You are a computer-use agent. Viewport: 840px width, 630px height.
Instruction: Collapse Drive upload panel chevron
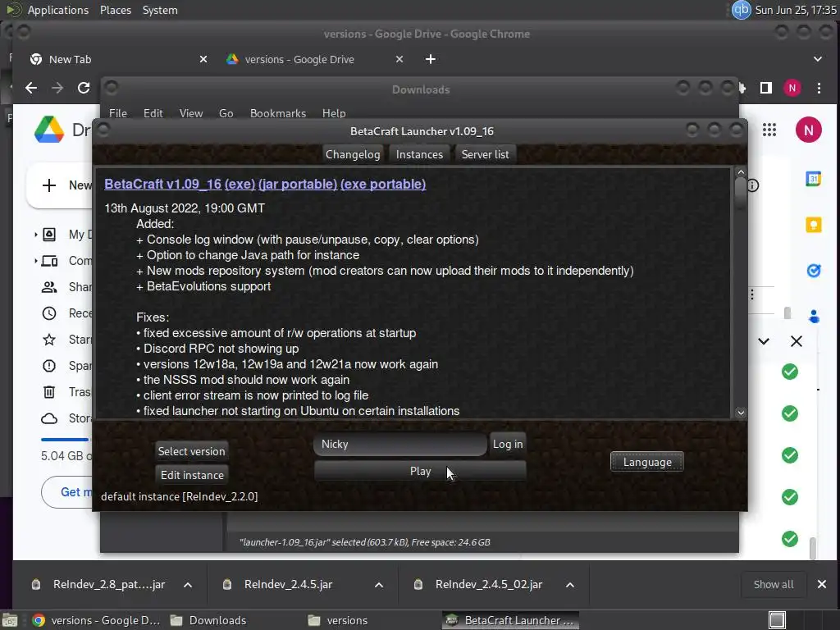[764, 341]
